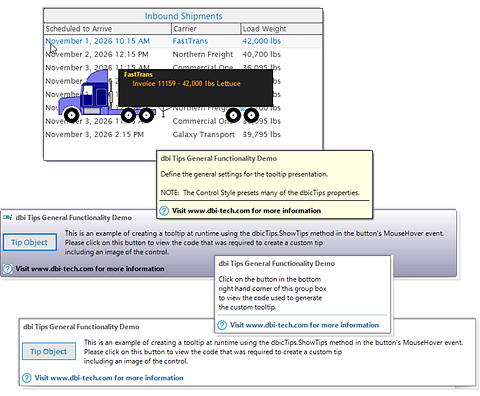Click the small white tooltip's title text
480x396 pixels.
coord(277,264)
